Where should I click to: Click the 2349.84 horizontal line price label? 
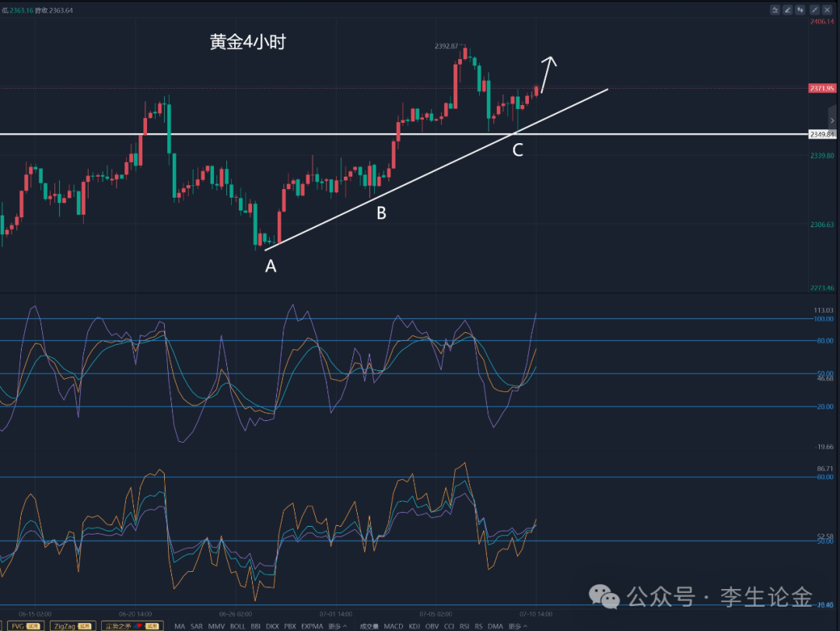click(x=822, y=134)
